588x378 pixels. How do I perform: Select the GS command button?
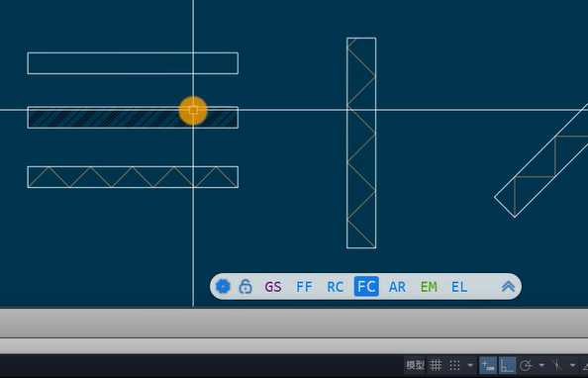point(273,287)
